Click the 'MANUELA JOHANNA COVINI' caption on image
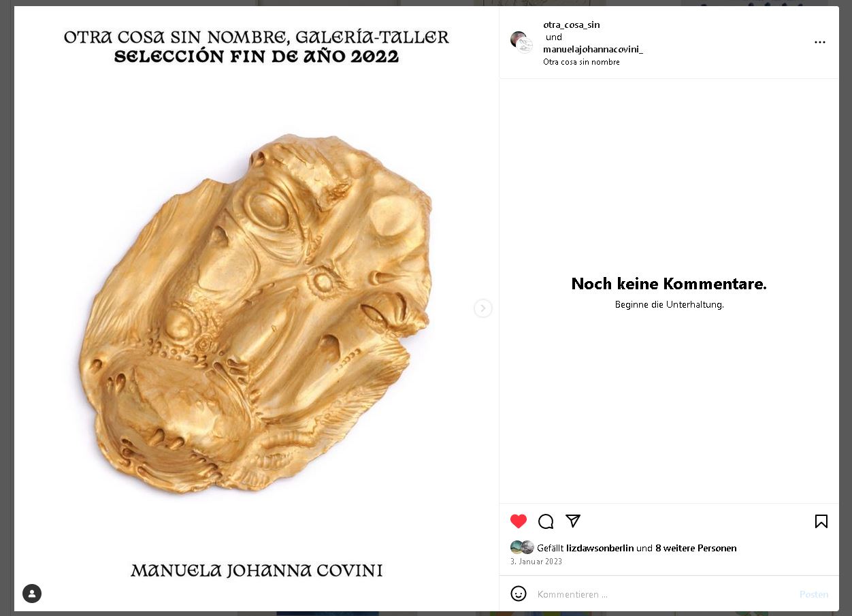This screenshot has height=616, width=852. 257,570
